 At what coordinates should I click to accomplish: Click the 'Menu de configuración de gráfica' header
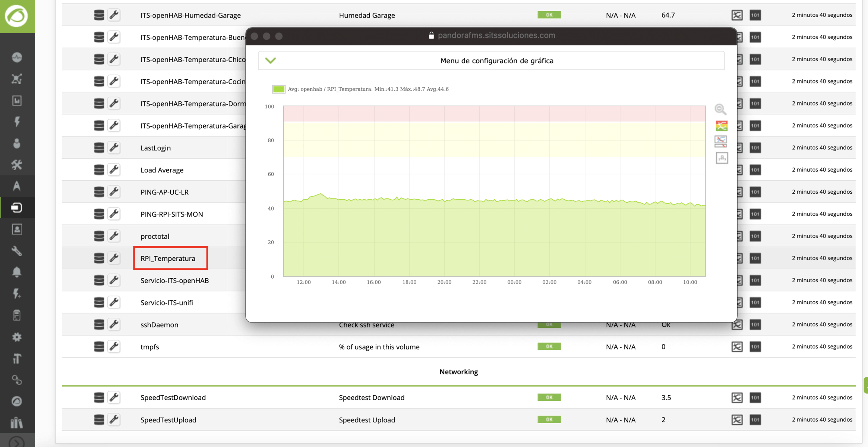(491, 60)
